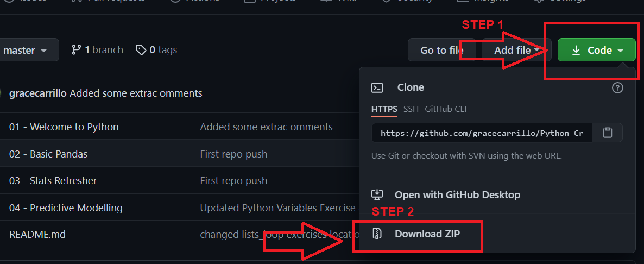644x264 pixels.
Task: Select the GitHub CLI tab
Action: coord(446,109)
